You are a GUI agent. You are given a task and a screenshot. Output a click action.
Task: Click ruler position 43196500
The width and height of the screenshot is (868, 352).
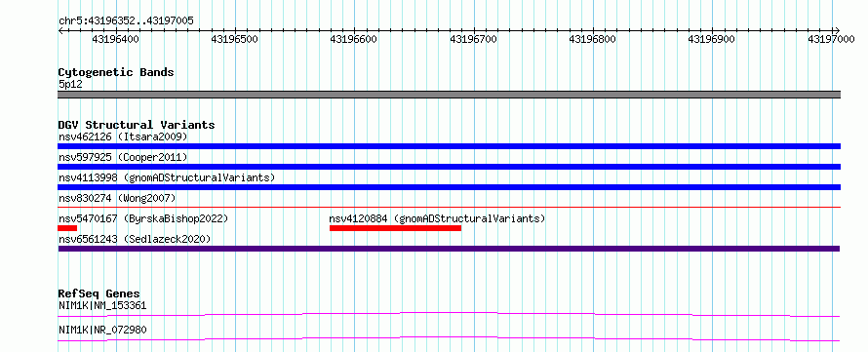coord(235,39)
